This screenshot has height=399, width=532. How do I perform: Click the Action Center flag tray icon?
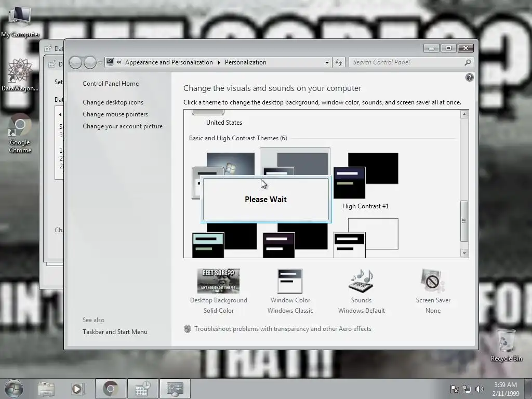454,389
